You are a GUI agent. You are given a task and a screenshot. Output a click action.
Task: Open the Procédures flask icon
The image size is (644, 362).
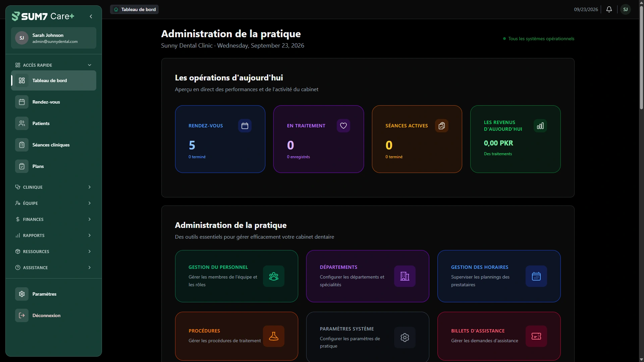click(274, 336)
